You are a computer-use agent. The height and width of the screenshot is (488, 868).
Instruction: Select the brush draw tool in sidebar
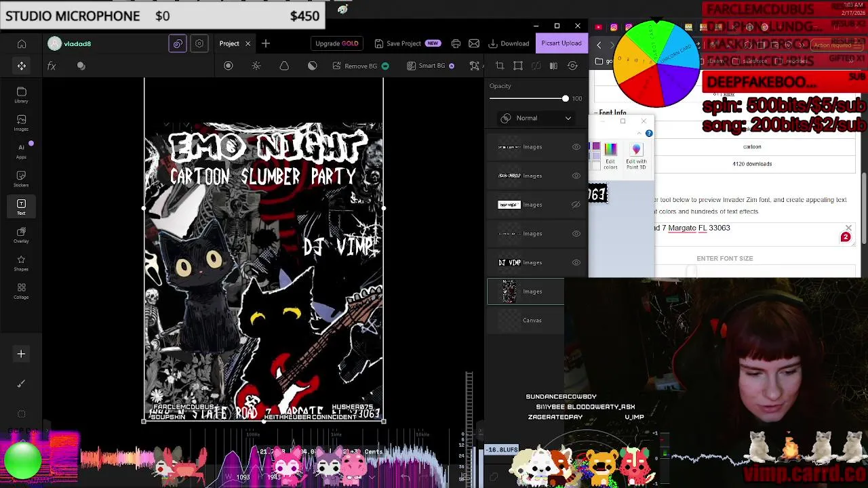tap(21, 384)
